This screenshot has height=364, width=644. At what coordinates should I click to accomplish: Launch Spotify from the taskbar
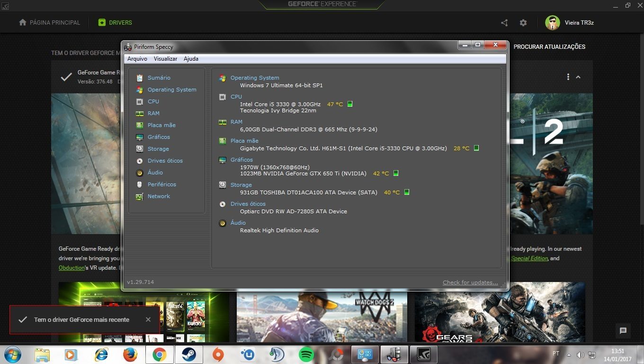(x=306, y=354)
